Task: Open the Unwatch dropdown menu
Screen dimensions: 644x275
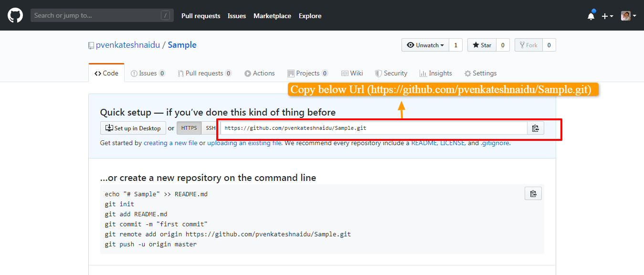Action: pyautogui.click(x=425, y=44)
